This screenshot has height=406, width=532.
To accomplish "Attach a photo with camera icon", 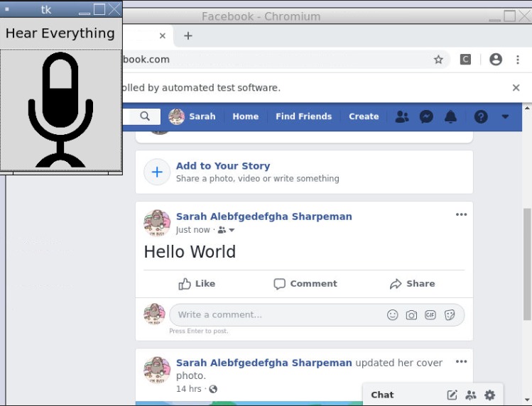I will 411,315.
